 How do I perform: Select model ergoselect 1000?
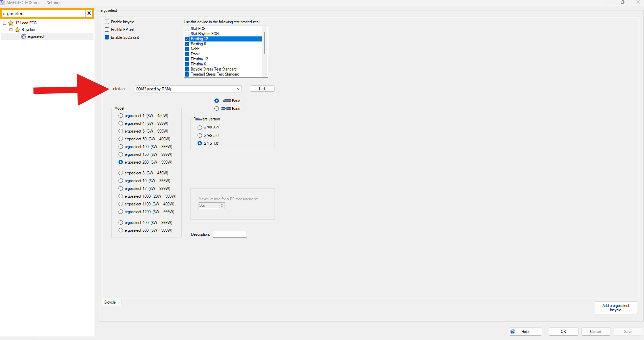click(121, 196)
